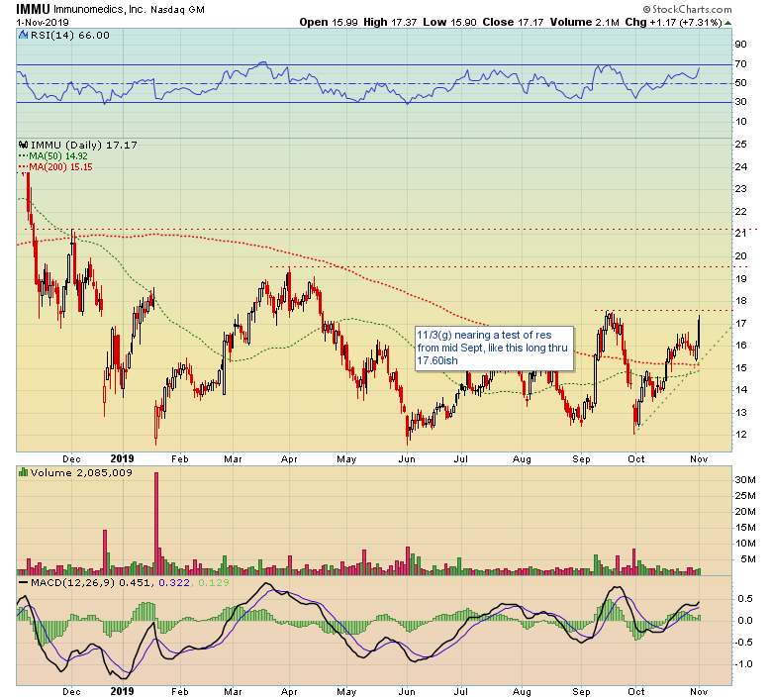Click the 30M volume axis label
Screen dimensions: 772x700
pos(745,480)
